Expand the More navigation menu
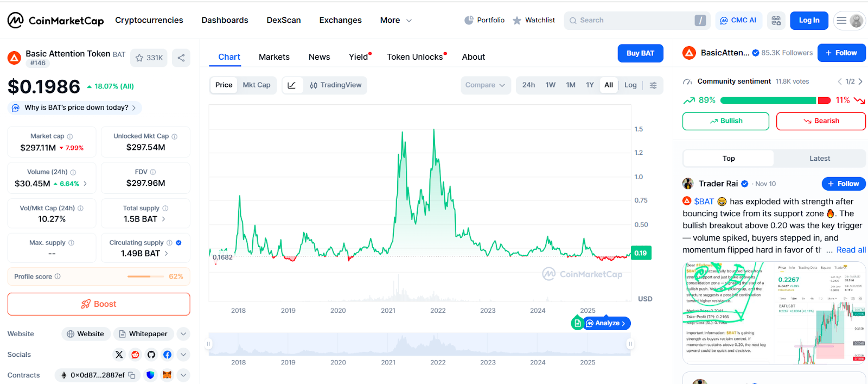Viewport: 868px width, 384px height. [395, 21]
